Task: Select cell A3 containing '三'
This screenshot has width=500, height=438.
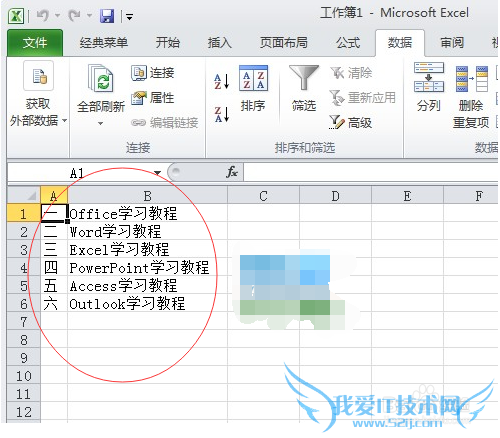Action: click(54, 249)
